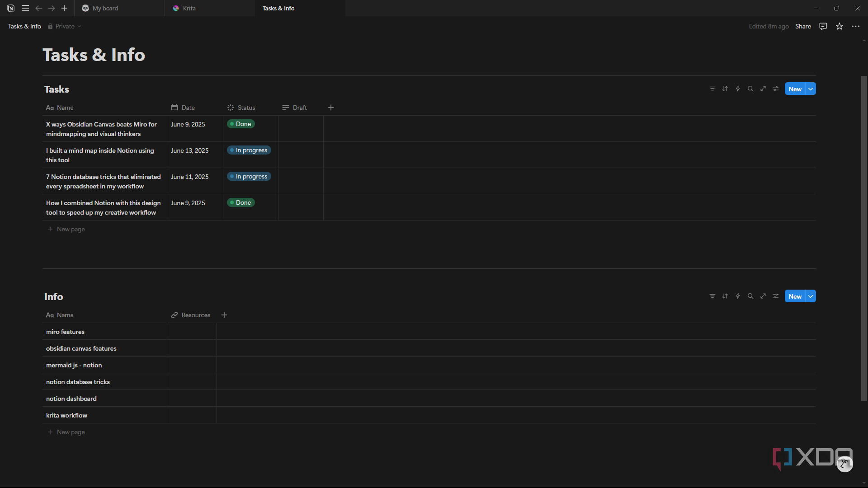The image size is (868, 488).
Task: Open the sidebar hamburger menu
Action: pos(25,8)
